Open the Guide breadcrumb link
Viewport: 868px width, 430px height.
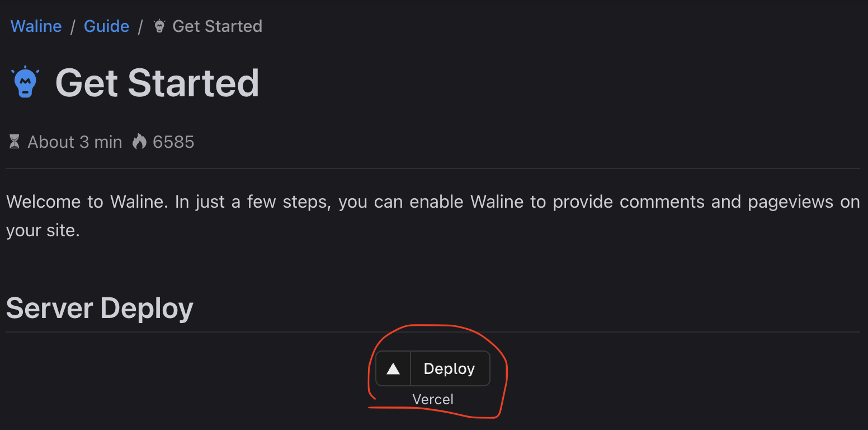click(106, 26)
